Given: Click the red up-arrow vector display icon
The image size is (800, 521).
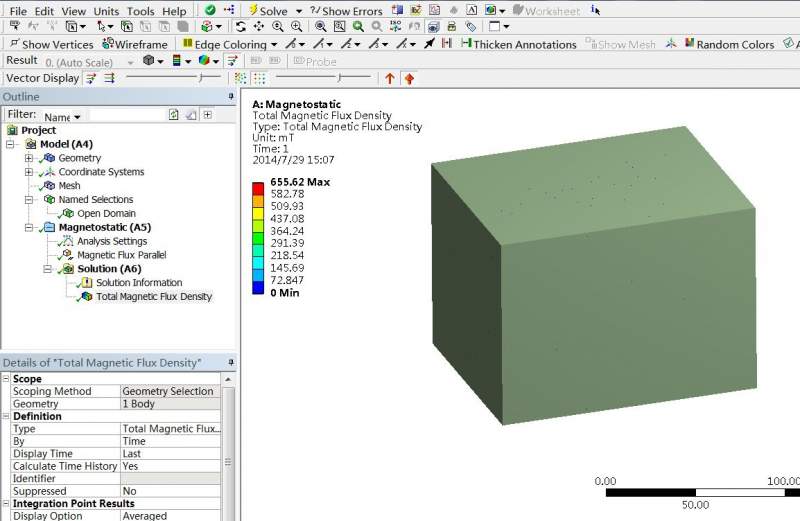Looking at the screenshot, I should click(x=390, y=78).
